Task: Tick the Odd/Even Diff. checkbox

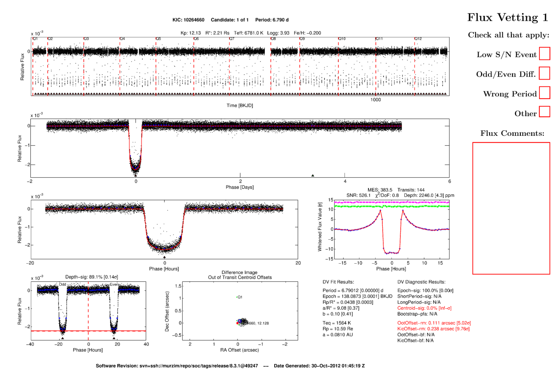Action: (x=545, y=73)
